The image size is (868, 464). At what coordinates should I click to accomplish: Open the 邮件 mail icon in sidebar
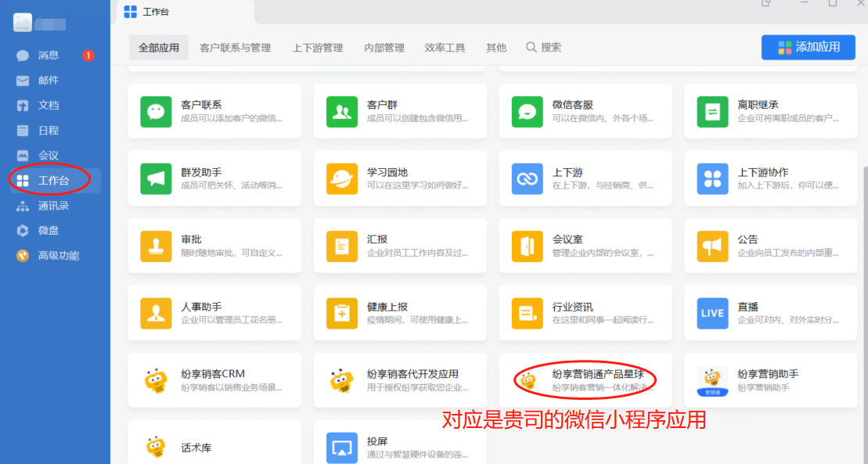23,81
